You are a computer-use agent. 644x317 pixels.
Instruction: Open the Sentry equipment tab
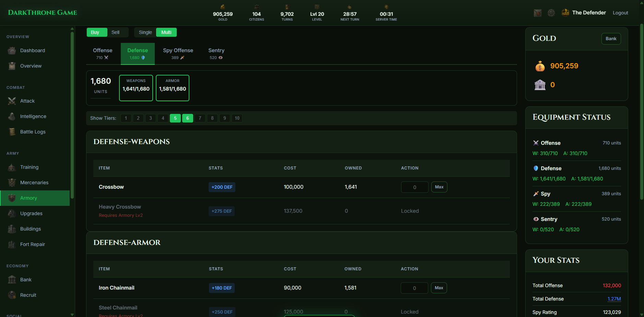(x=216, y=54)
